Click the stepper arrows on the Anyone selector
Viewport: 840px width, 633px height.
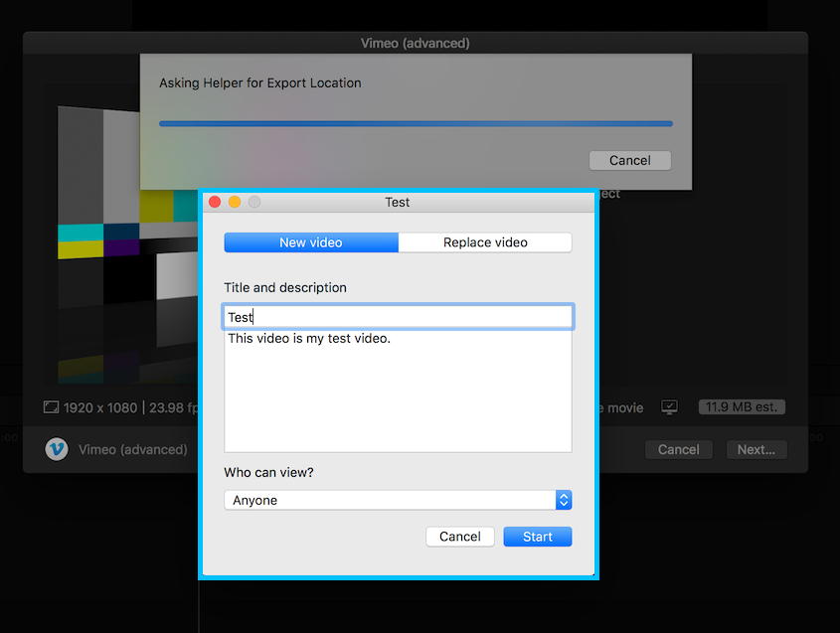pyautogui.click(x=564, y=500)
